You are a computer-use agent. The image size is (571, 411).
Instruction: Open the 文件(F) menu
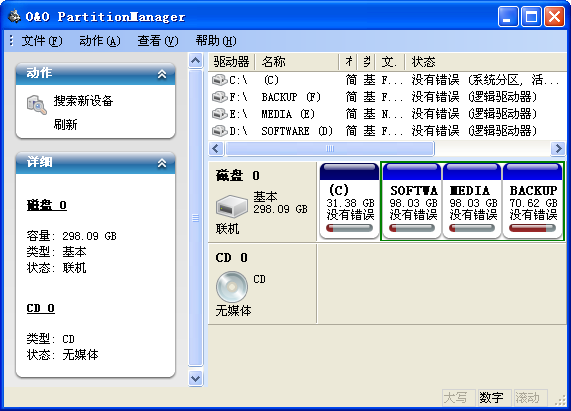42,41
